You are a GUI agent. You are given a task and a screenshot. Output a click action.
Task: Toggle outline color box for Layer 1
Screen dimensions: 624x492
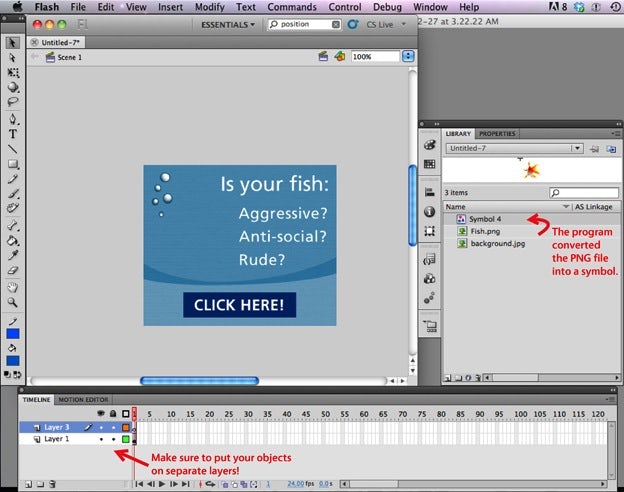click(x=126, y=439)
